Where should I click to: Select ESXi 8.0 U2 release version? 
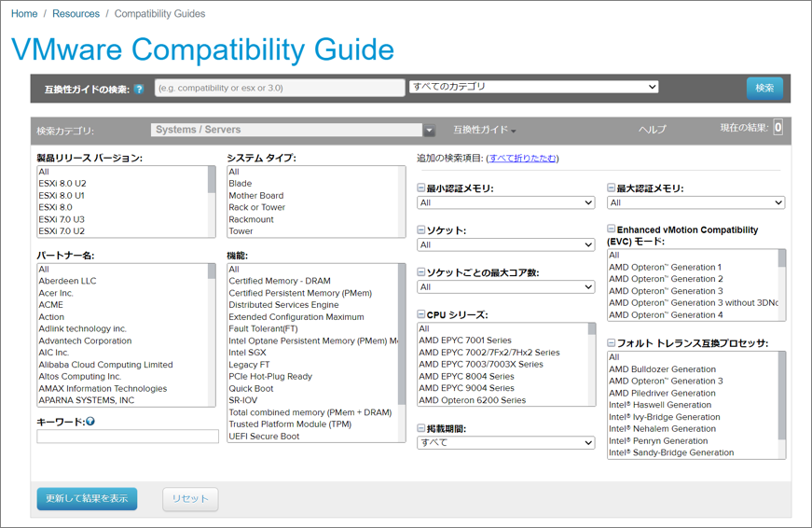coord(62,184)
